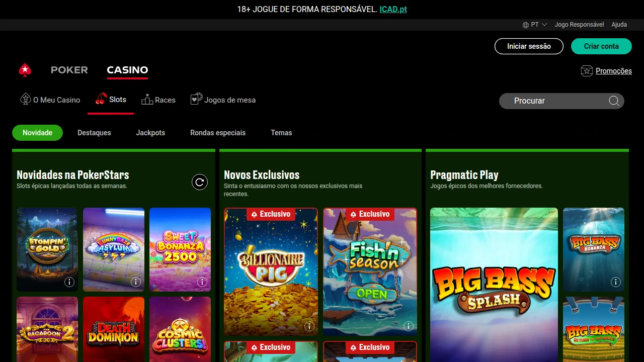
Task: Click the Jogos de mesa cards icon
Action: [196, 99]
